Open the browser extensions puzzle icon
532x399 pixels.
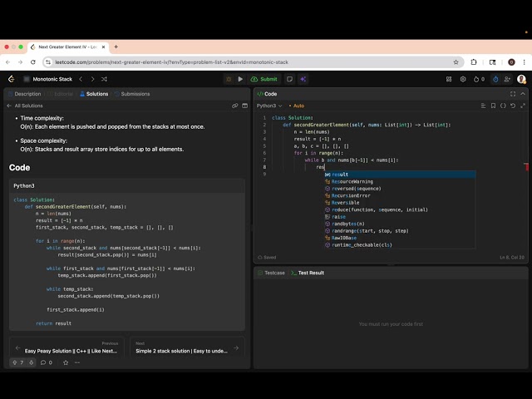click(x=474, y=62)
